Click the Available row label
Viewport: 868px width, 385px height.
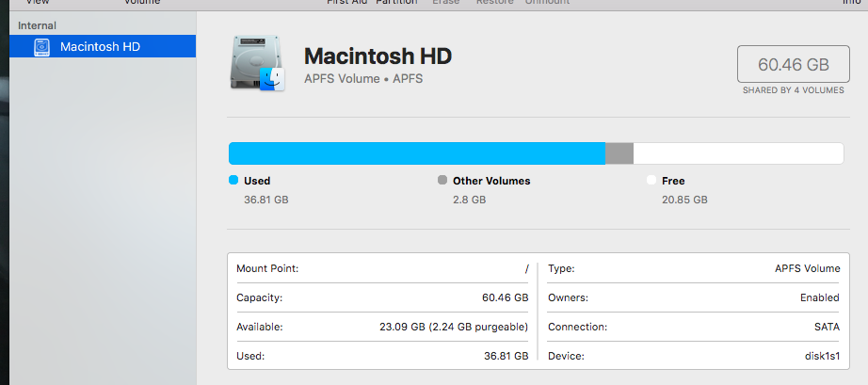point(260,327)
